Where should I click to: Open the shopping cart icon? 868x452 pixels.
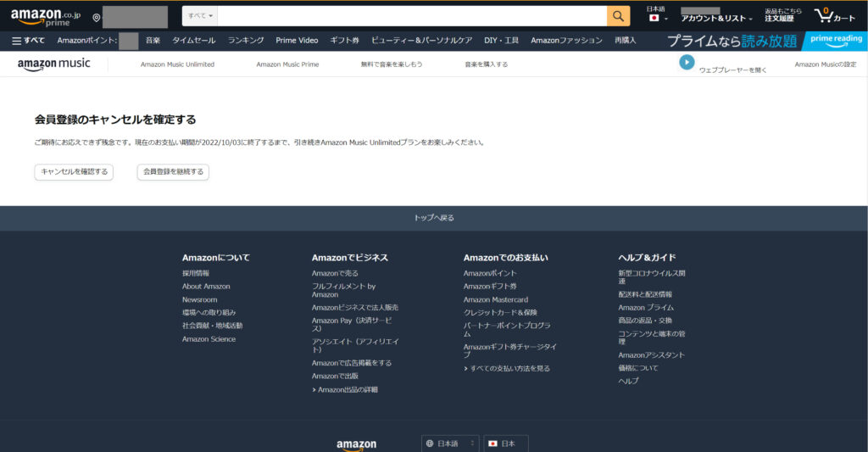(834, 15)
